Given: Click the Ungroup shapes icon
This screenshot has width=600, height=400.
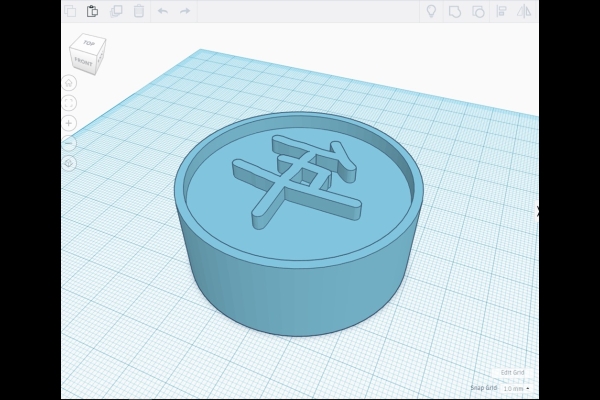Looking at the screenshot, I should (478, 11).
